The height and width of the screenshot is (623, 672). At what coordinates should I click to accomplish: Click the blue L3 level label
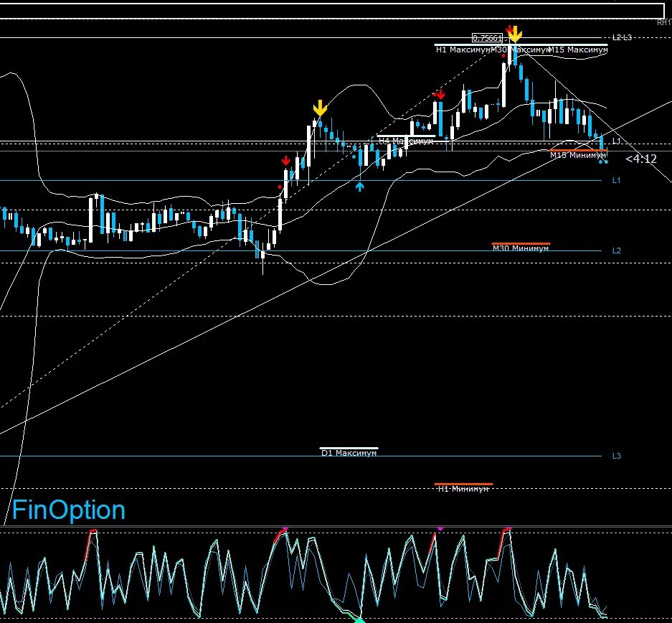tap(616, 456)
